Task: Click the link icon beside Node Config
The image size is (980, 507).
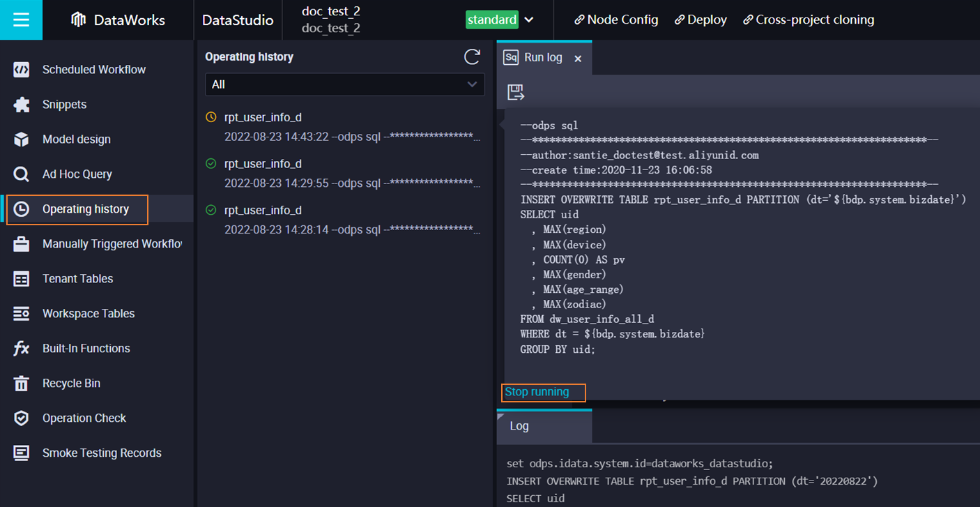Action: coord(579,20)
